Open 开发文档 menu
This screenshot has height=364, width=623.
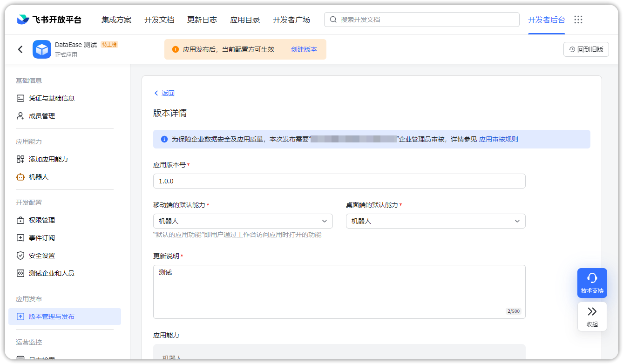pyautogui.click(x=159, y=20)
